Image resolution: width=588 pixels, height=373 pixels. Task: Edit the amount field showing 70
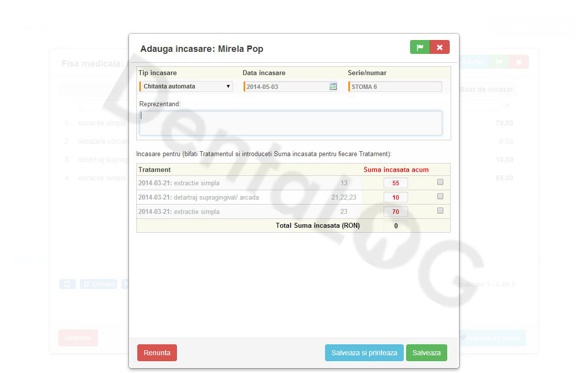396,211
